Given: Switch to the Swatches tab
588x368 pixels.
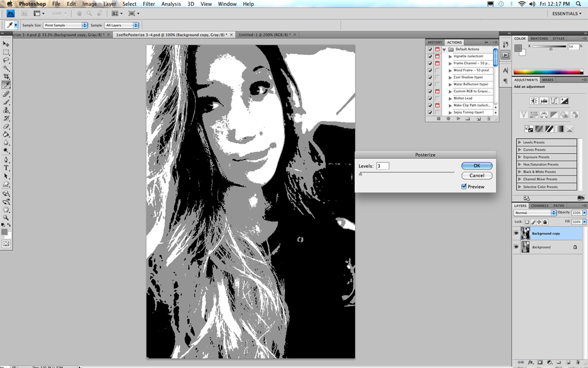Looking at the screenshot, I should (x=539, y=39).
